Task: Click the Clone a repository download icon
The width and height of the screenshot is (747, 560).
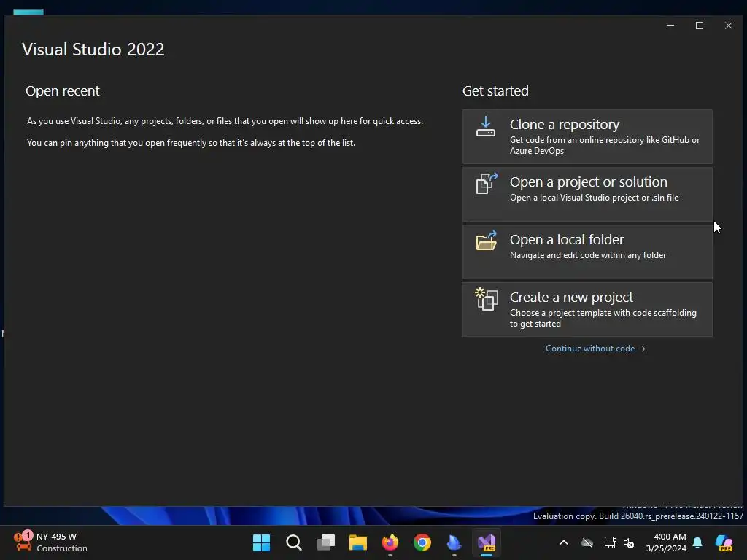Action: pos(485,127)
